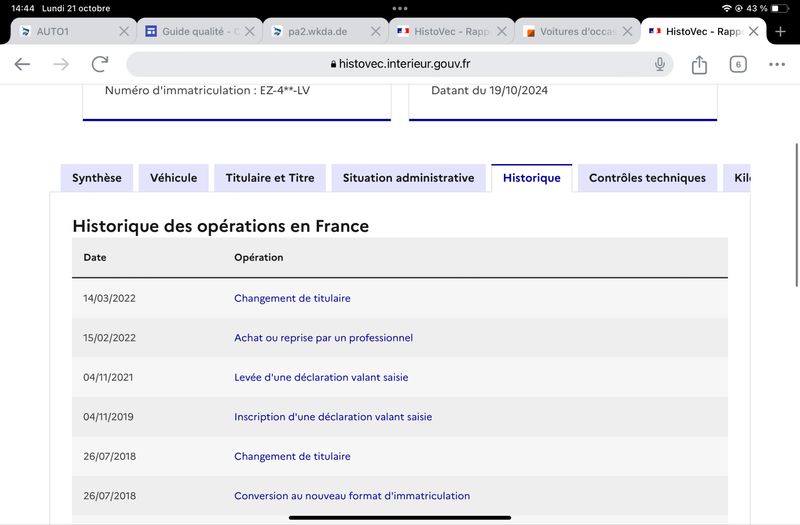Open the share sheet icon
This screenshot has width=800, height=525.
(699, 64)
